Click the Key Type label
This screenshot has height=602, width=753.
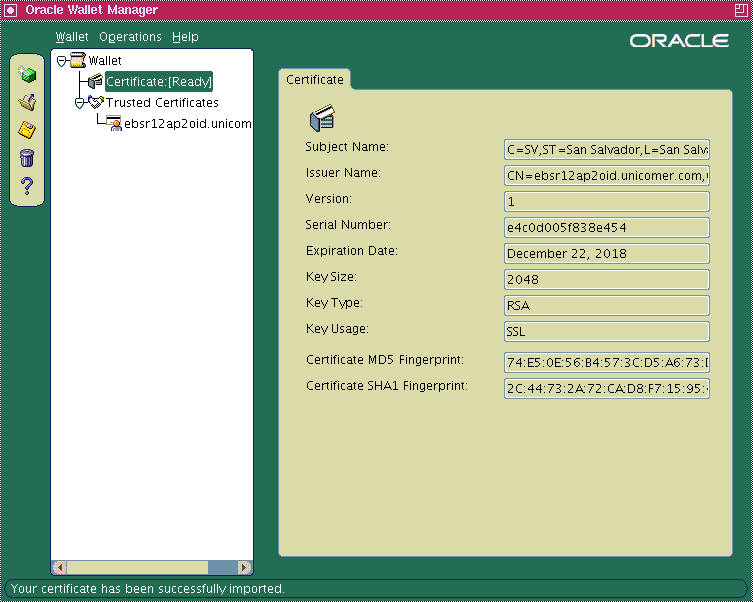tap(334, 303)
